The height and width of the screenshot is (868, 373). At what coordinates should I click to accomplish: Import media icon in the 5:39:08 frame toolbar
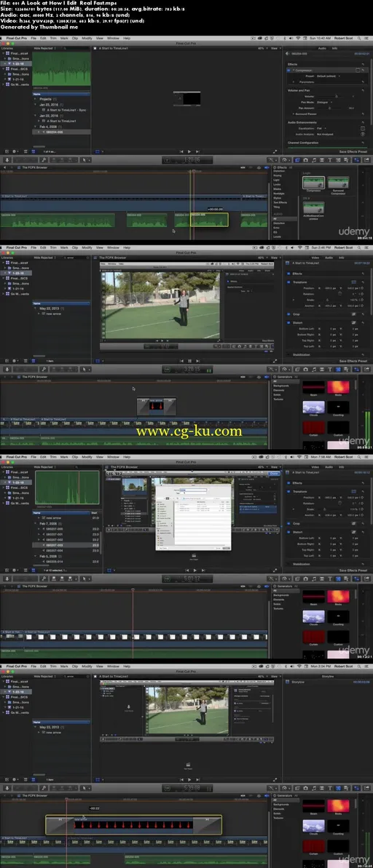tap(7, 787)
